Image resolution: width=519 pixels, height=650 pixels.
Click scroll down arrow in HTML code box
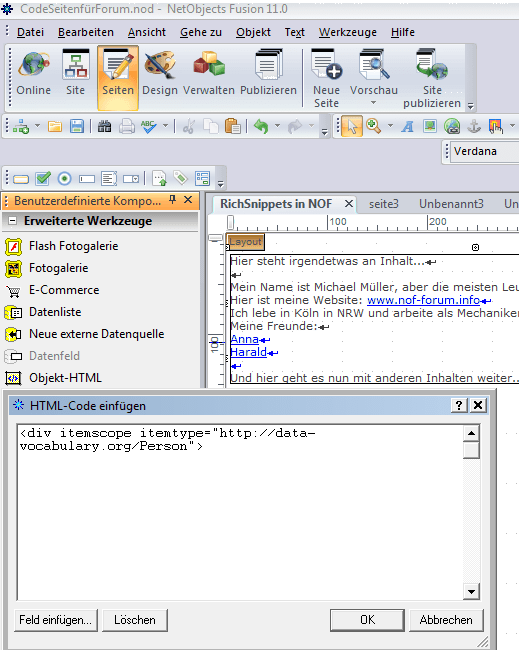[x=471, y=592]
